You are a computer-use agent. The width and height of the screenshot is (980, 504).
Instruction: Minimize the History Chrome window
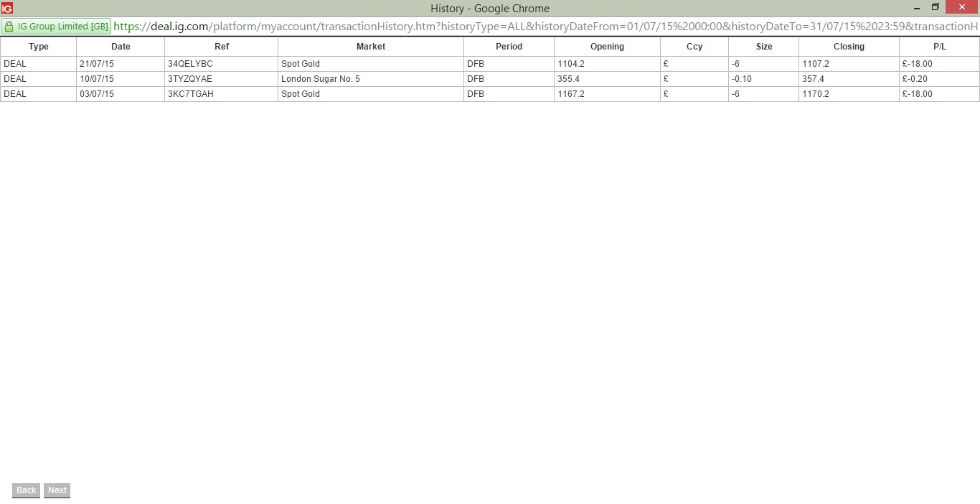pyautogui.click(x=917, y=8)
